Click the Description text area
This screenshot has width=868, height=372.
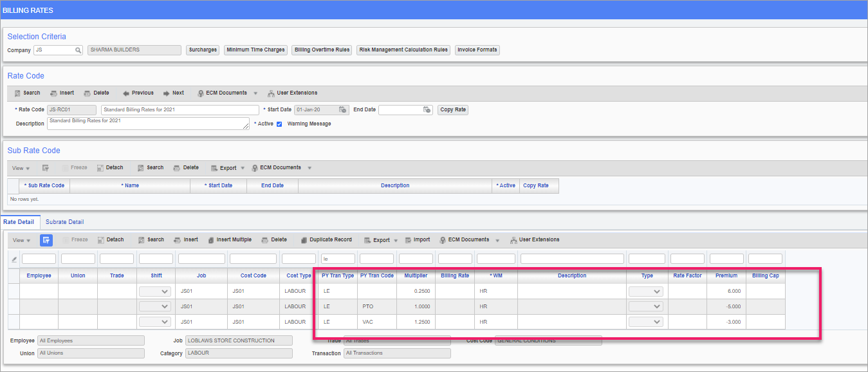(148, 124)
